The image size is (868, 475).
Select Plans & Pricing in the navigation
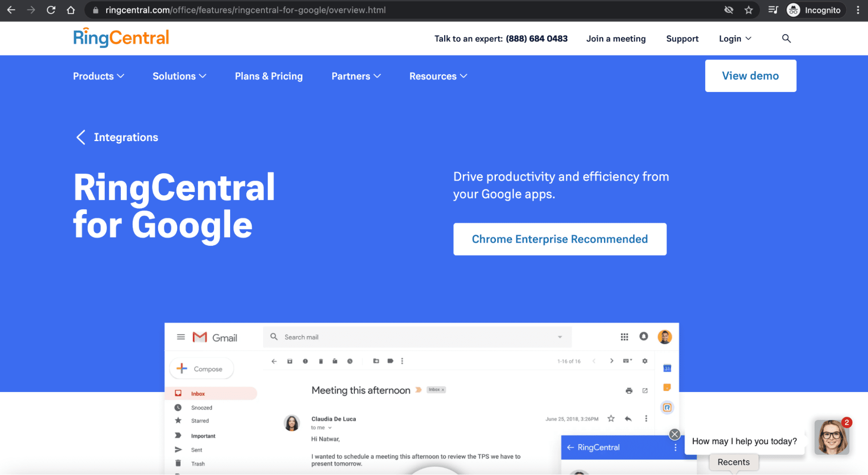click(268, 76)
